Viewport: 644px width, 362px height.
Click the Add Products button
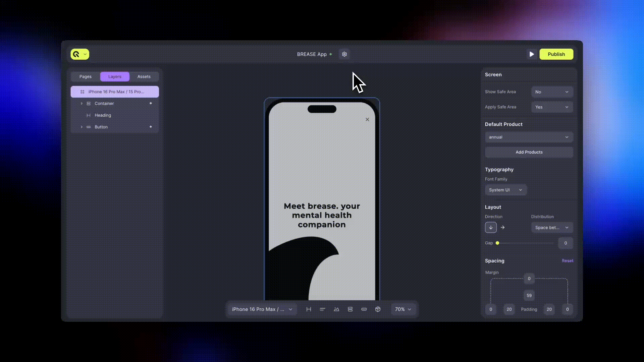tap(529, 152)
